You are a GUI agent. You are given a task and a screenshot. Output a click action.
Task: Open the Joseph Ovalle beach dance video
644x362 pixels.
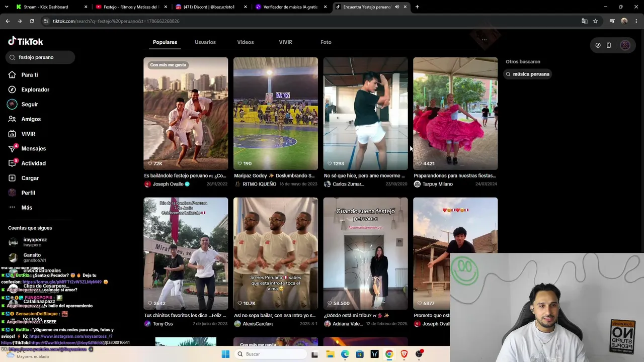(186, 114)
